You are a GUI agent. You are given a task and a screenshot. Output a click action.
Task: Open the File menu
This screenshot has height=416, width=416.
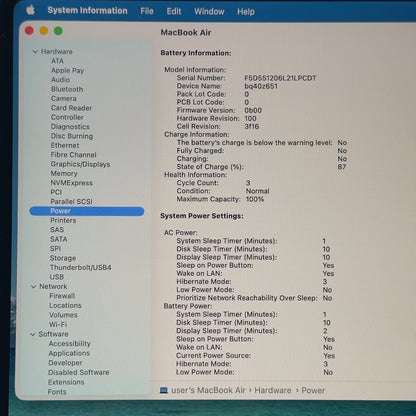(147, 11)
